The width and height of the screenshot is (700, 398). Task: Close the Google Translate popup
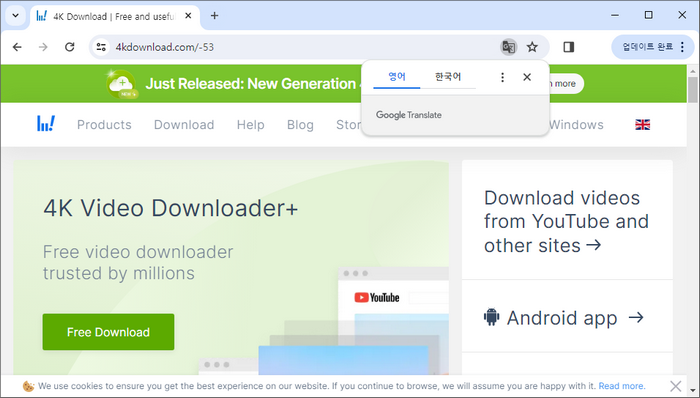tap(527, 77)
